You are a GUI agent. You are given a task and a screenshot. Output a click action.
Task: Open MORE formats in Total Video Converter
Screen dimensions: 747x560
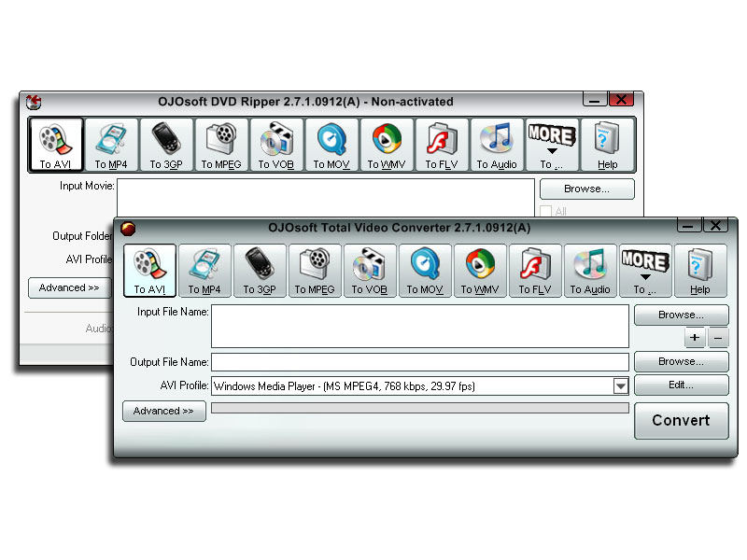[x=645, y=271]
